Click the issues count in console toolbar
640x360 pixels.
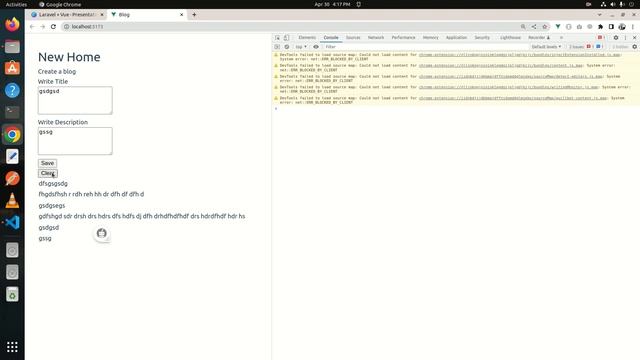point(587,47)
